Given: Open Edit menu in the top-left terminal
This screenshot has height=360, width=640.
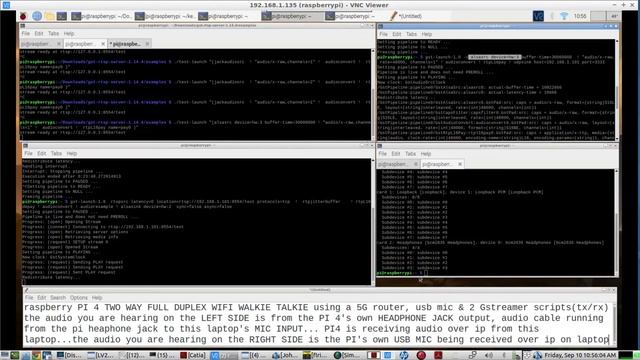Looking at the screenshot, I should coord(39,33).
